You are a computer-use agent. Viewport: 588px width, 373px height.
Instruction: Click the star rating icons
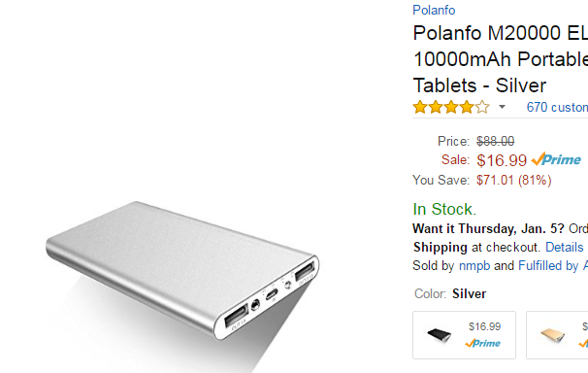pos(451,107)
